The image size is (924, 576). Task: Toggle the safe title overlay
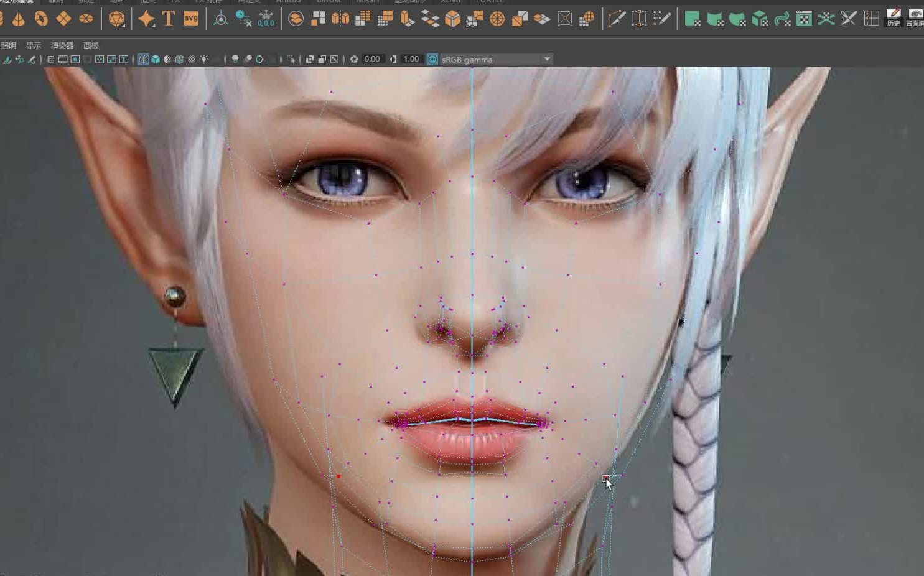124,60
